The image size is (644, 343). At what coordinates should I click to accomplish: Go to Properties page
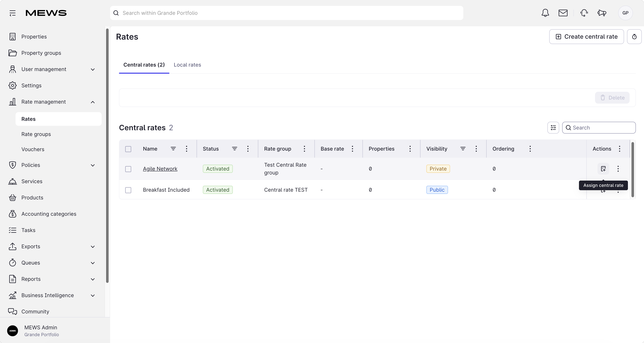click(34, 37)
